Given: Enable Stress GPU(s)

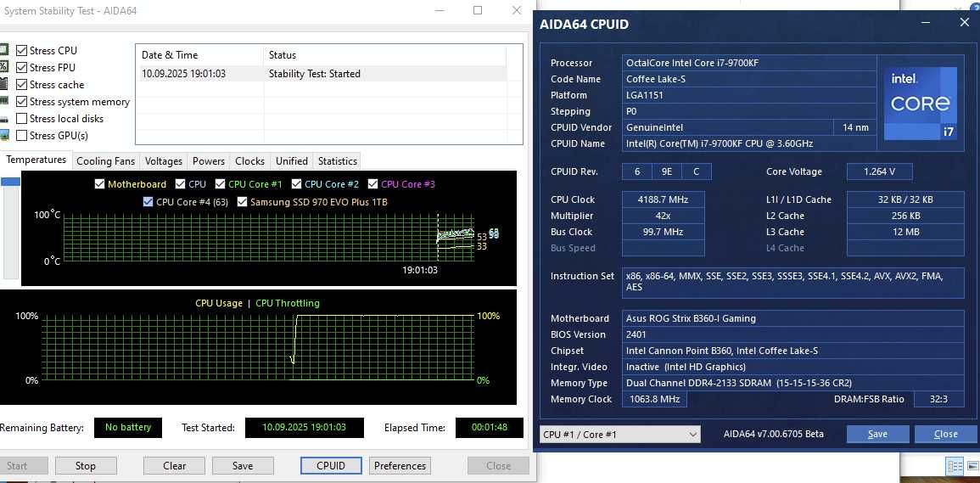Looking at the screenshot, I should [21, 135].
